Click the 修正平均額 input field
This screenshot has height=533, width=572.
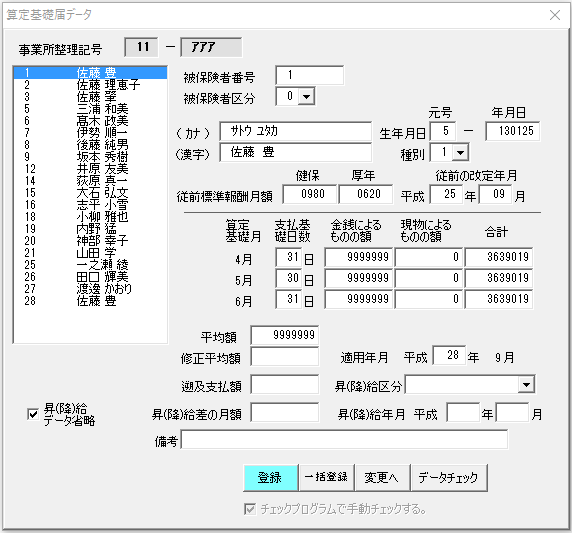click(285, 357)
